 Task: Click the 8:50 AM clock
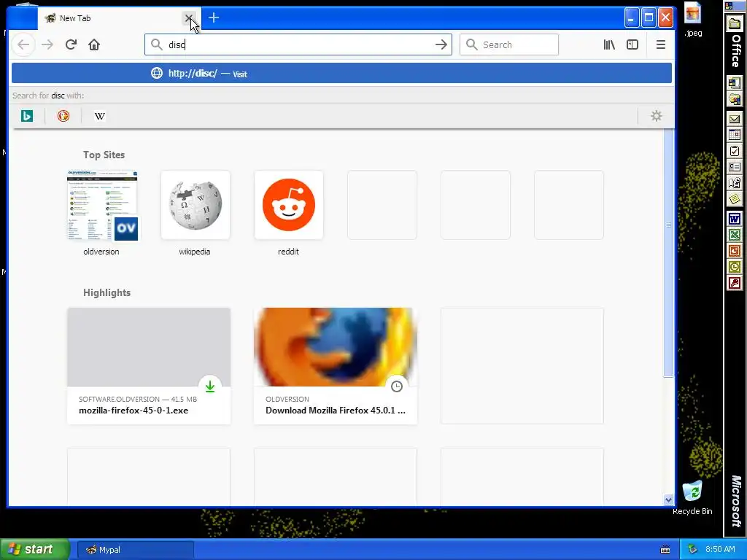point(720,550)
